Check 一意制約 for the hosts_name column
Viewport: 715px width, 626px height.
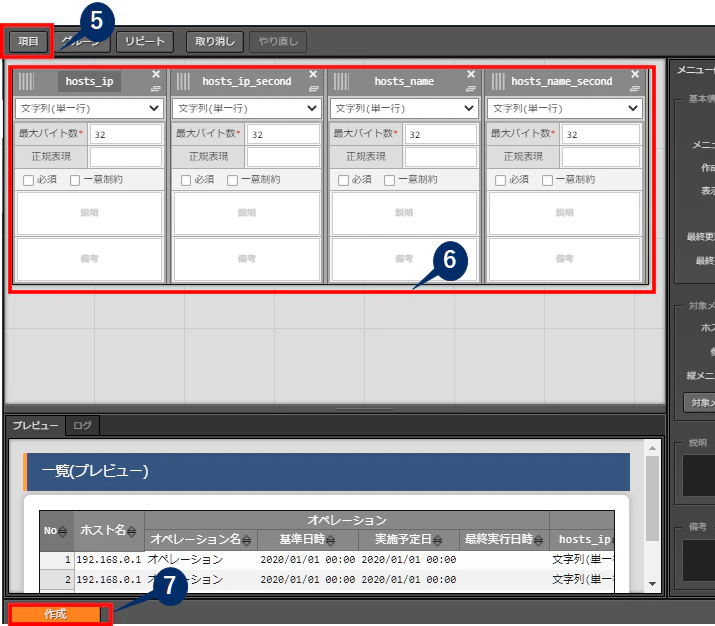[390, 180]
